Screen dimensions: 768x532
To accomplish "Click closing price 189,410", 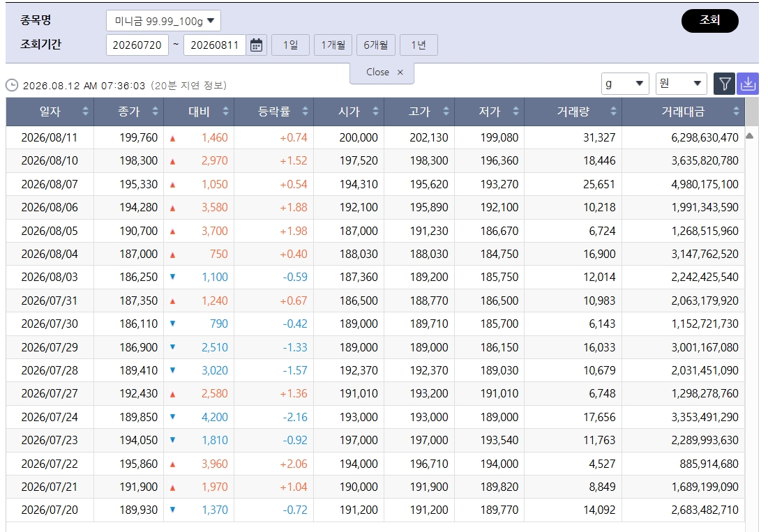I will (x=139, y=370).
